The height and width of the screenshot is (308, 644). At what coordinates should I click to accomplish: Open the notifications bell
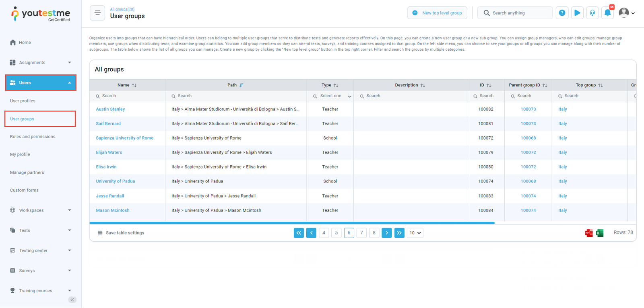click(607, 13)
